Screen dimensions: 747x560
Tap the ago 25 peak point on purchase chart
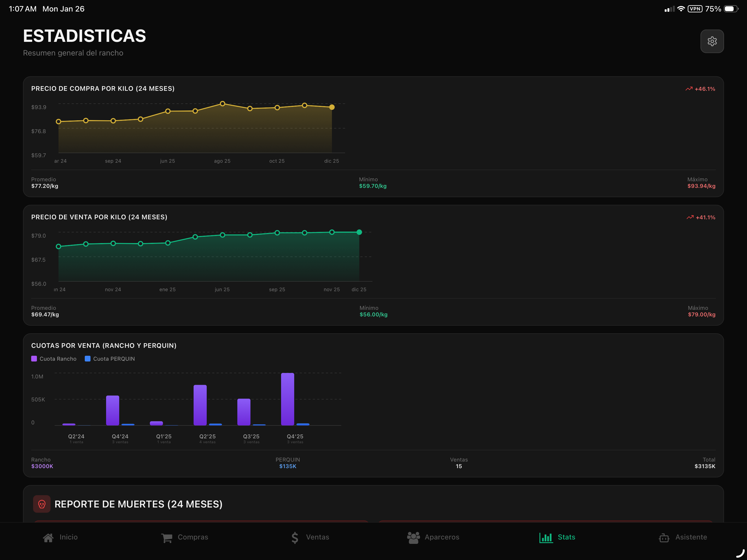pyautogui.click(x=223, y=104)
